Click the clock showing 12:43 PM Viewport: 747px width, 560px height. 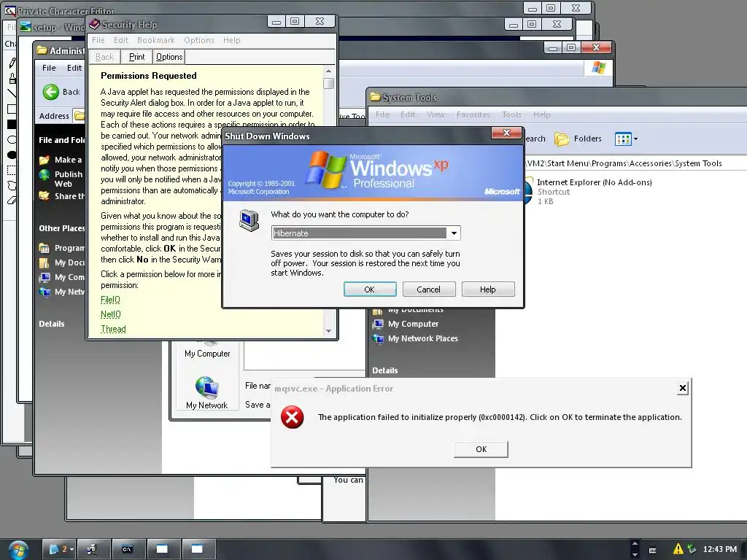pyautogui.click(x=720, y=549)
